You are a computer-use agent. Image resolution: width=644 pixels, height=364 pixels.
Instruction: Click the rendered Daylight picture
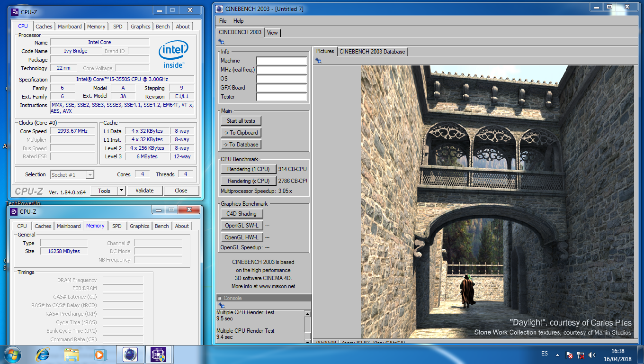click(x=497, y=202)
